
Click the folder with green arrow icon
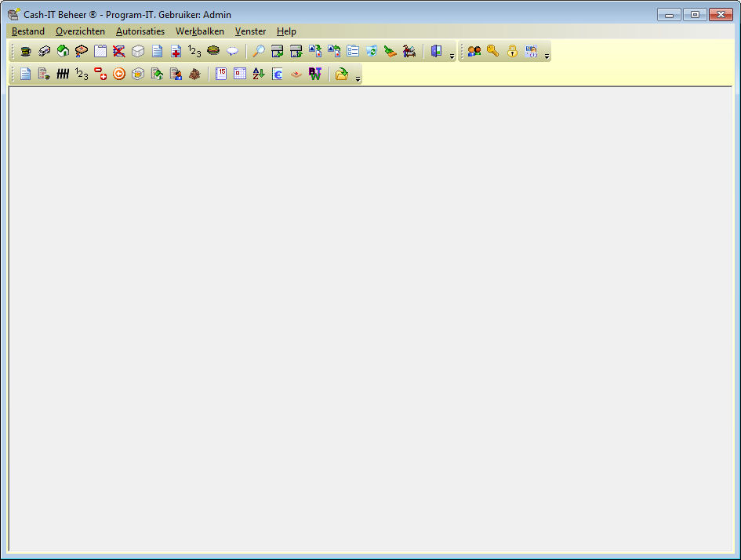coord(342,74)
